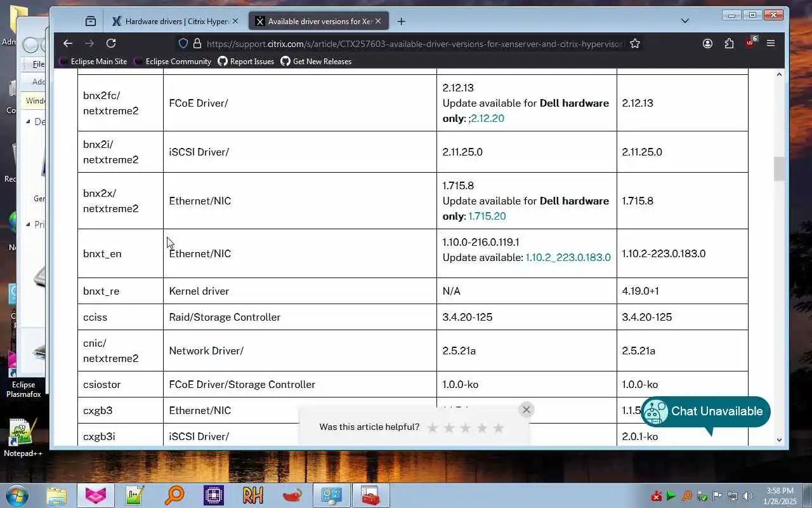This screenshot has width=812, height=508.
Task: Open the Eclipse Main Site bookmark
Action: (x=93, y=62)
